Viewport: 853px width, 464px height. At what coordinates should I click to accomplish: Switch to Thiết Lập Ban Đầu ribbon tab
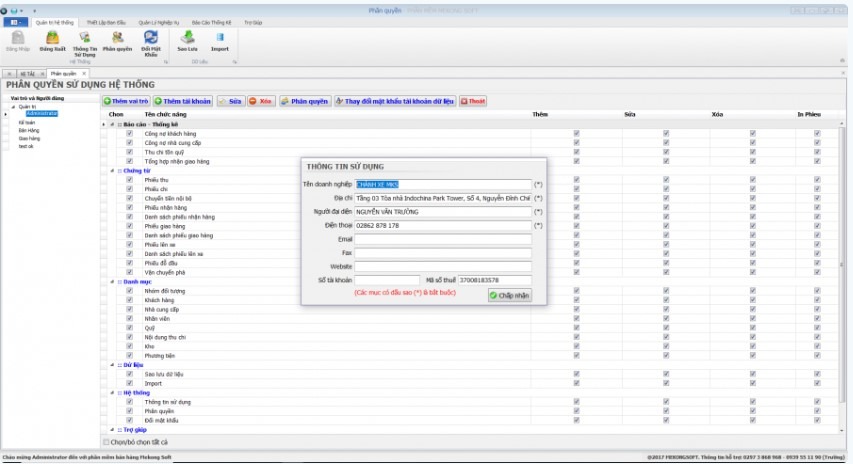pos(106,21)
